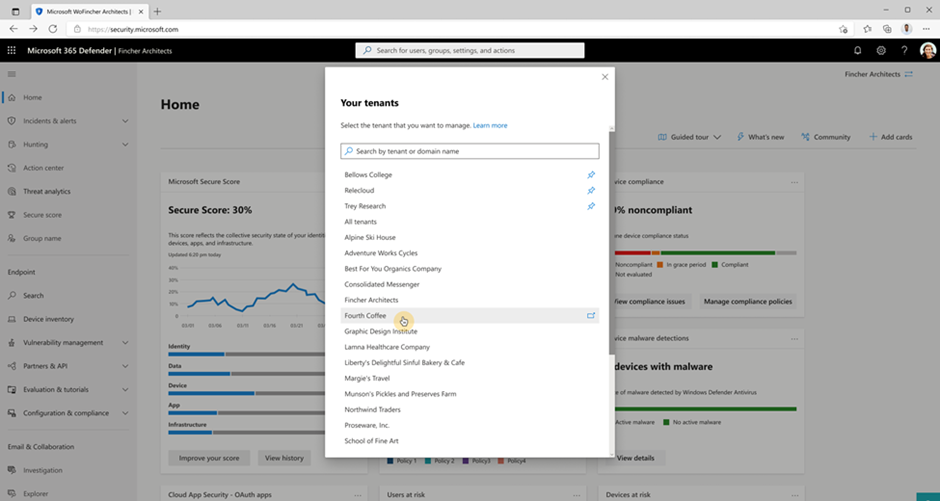
Task: Go forward in the browser
Action: (x=33, y=29)
